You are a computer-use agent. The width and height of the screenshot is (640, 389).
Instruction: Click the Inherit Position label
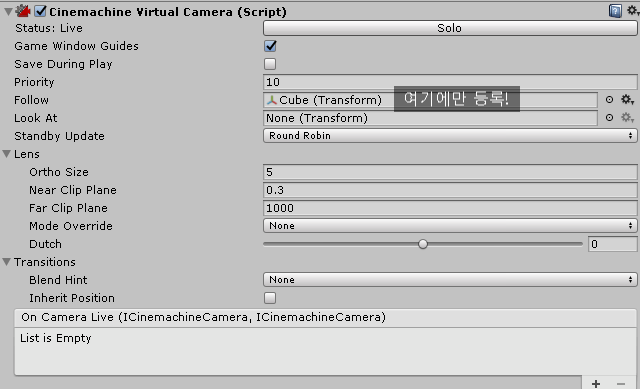coord(72,298)
